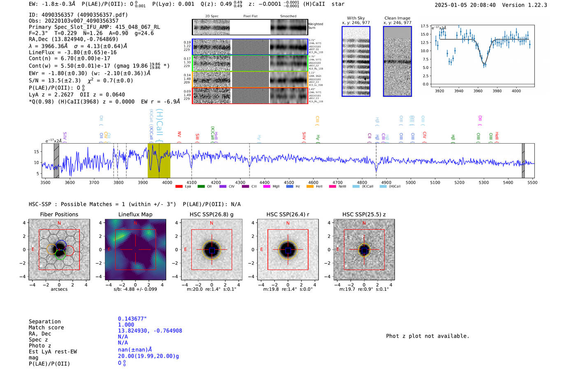Viewport: 576px width, 392px height.
Task: Select the "P(Lyα): 0.001" header entry
Action: [x=173, y=4]
